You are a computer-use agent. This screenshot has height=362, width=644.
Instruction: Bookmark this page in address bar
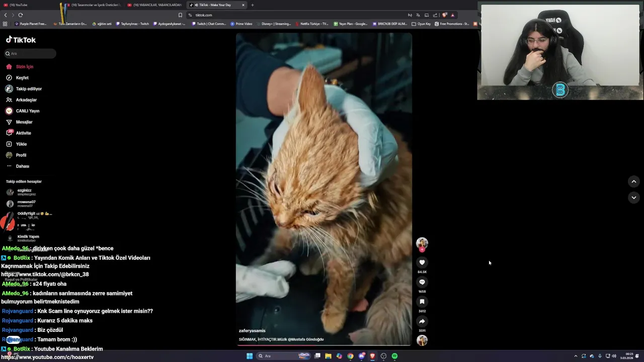180,15
